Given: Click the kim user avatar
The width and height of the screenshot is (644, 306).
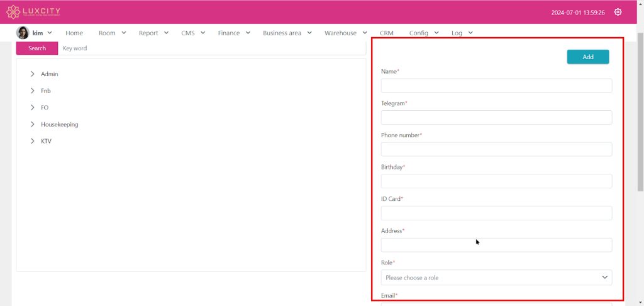Looking at the screenshot, I should 23,33.
